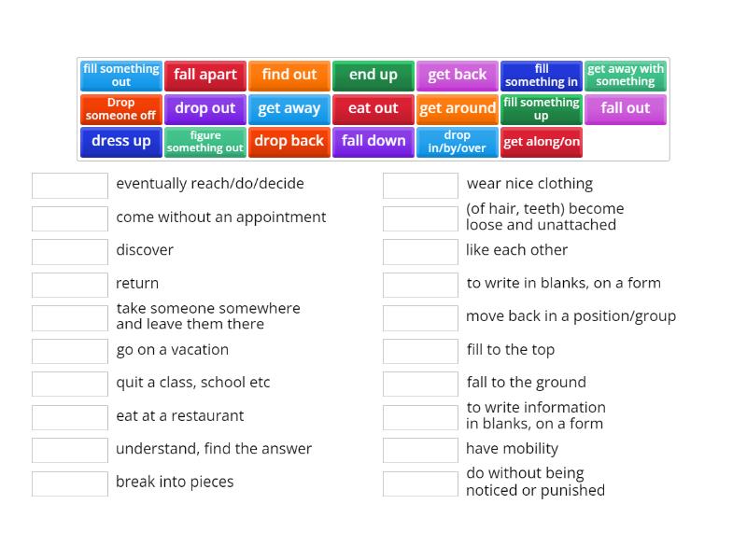Click the "fill something up" tile
Image resolution: width=747 pixels, height=560 pixels.
click(x=542, y=109)
